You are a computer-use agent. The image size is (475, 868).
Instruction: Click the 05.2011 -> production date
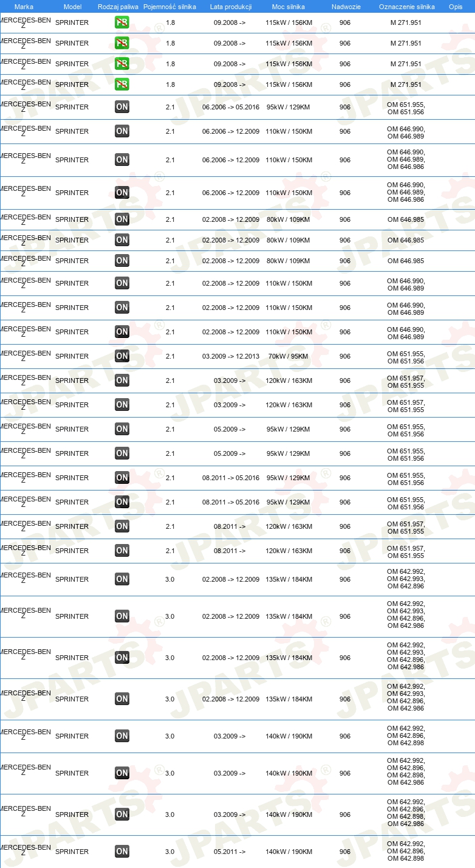point(230,852)
